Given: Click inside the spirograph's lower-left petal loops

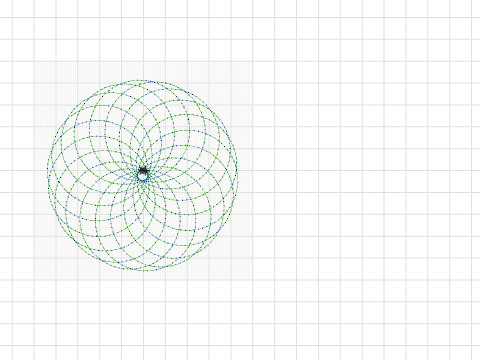Looking at the screenshot, I should pyautogui.click(x=97, y=220).
